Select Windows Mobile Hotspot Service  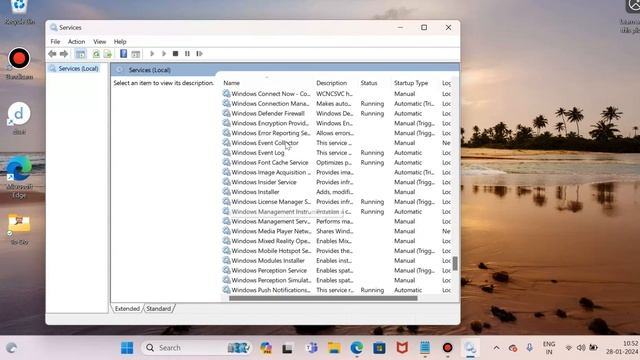[337, 251]
